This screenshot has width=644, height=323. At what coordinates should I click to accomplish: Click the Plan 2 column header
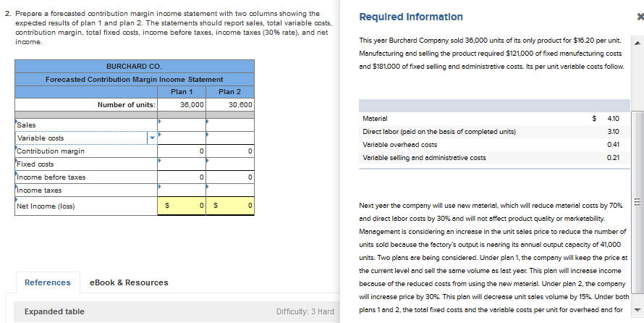point(230,92)
